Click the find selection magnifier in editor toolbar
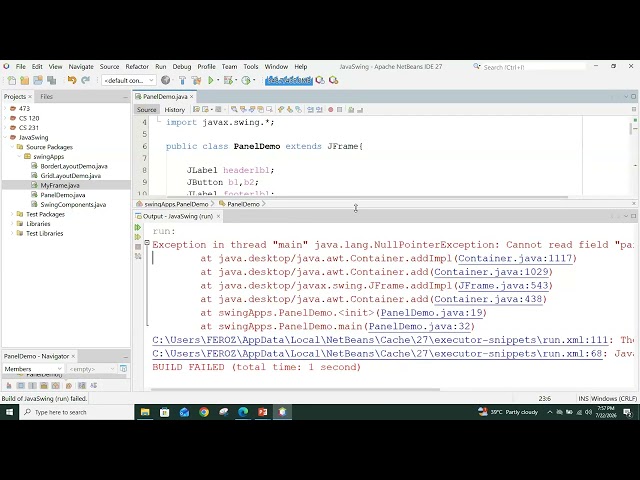 pyautogui.click(x=234, y=109)
